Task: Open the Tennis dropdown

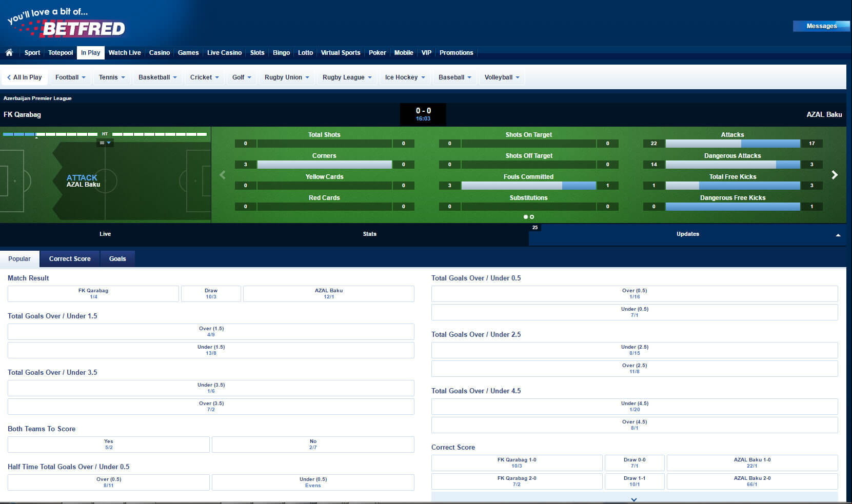Action: [112, 77]
